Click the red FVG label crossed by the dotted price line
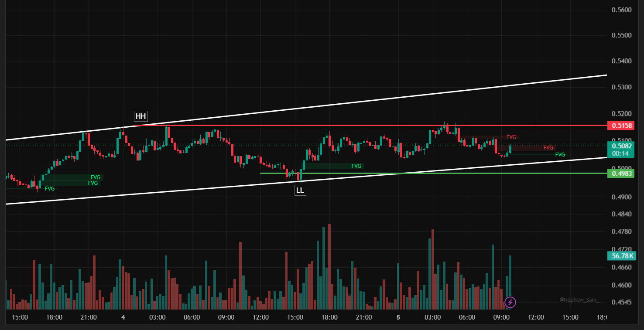Image resolution: width=644 pixels, height=330 pixels. pyautogui.click(x=548, y=148)
